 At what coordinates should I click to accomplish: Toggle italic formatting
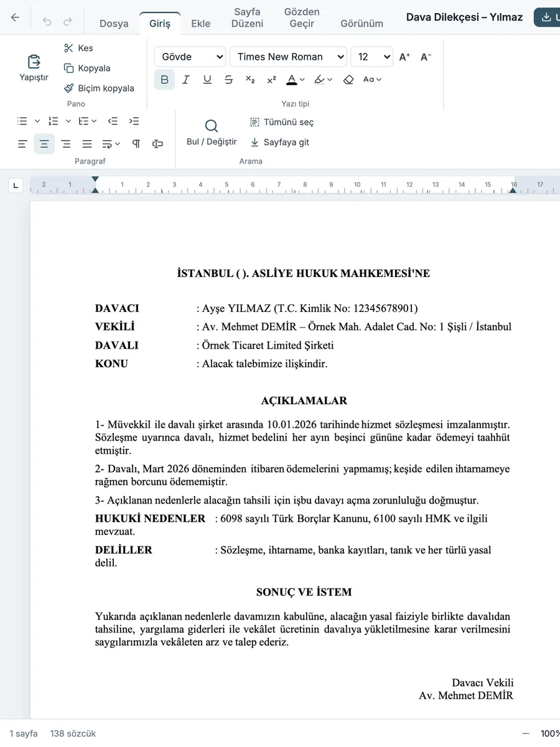pos(185,80)
